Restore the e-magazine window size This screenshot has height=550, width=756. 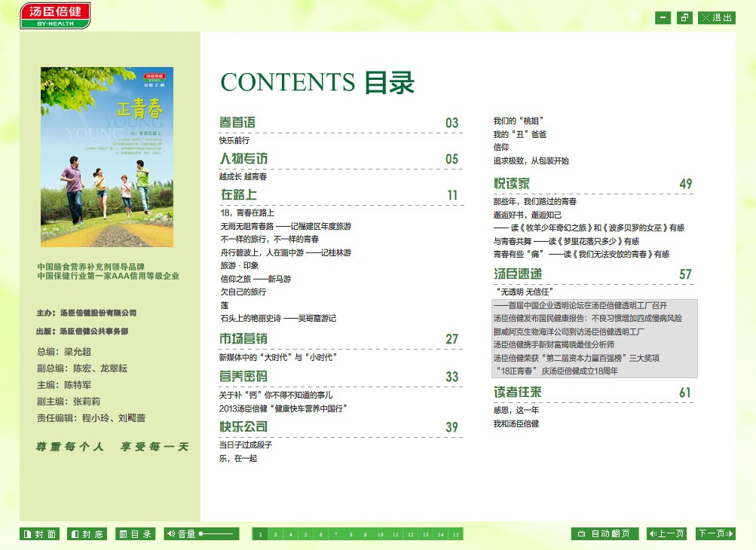coord(684,18)
